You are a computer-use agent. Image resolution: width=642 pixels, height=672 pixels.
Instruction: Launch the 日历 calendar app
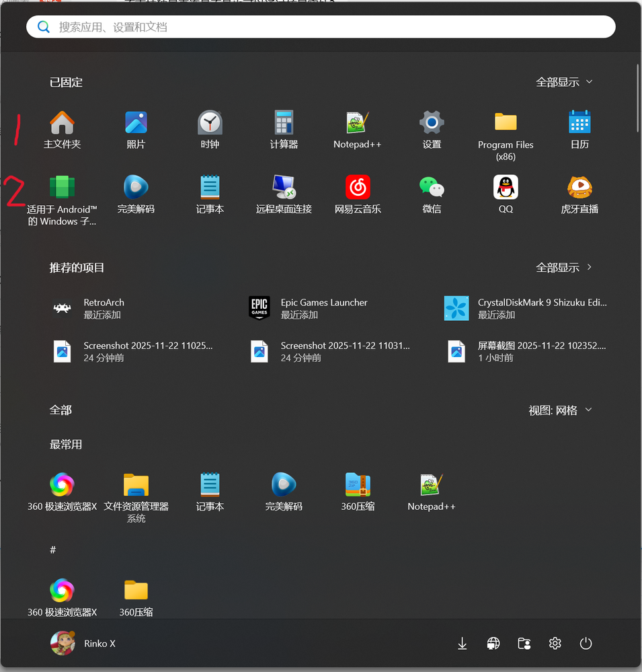(579, 130)
